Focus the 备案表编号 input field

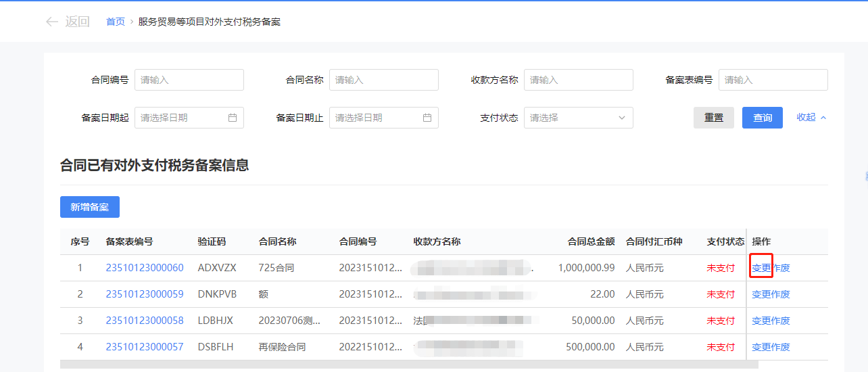pos(773,80)
